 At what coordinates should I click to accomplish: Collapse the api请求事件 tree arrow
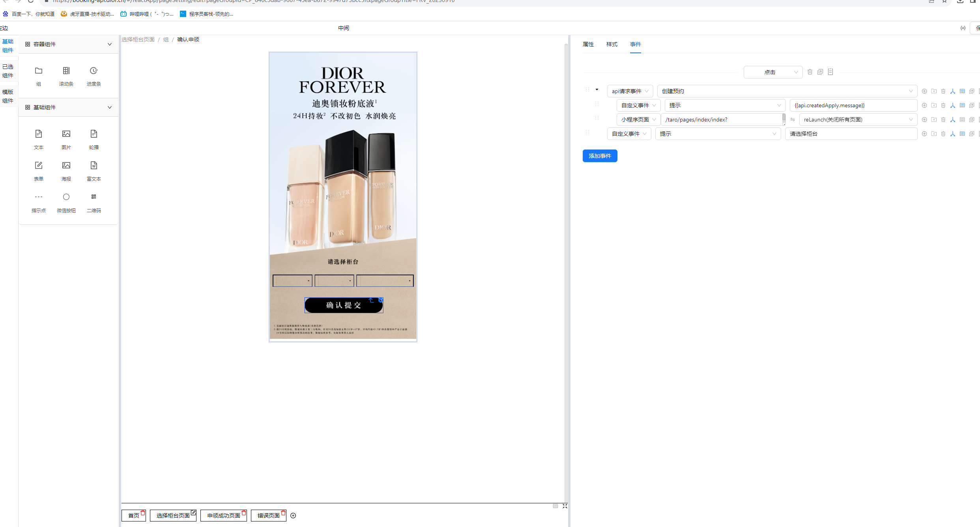597,90
